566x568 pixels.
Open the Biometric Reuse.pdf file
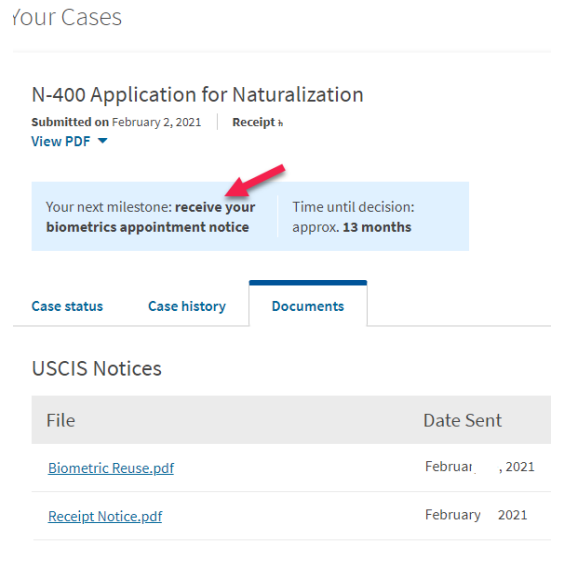(111, 468)
